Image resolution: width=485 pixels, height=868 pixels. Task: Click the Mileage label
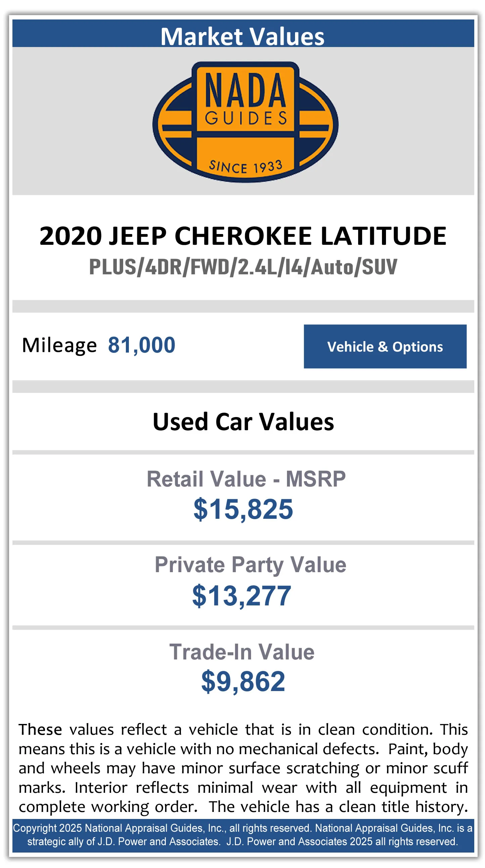(59, 345)
